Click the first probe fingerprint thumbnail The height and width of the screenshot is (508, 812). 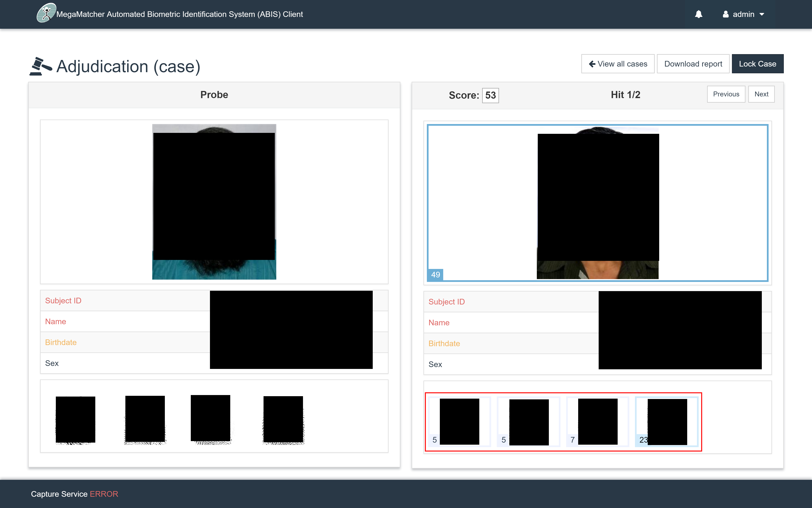click(x=75, y=420)
